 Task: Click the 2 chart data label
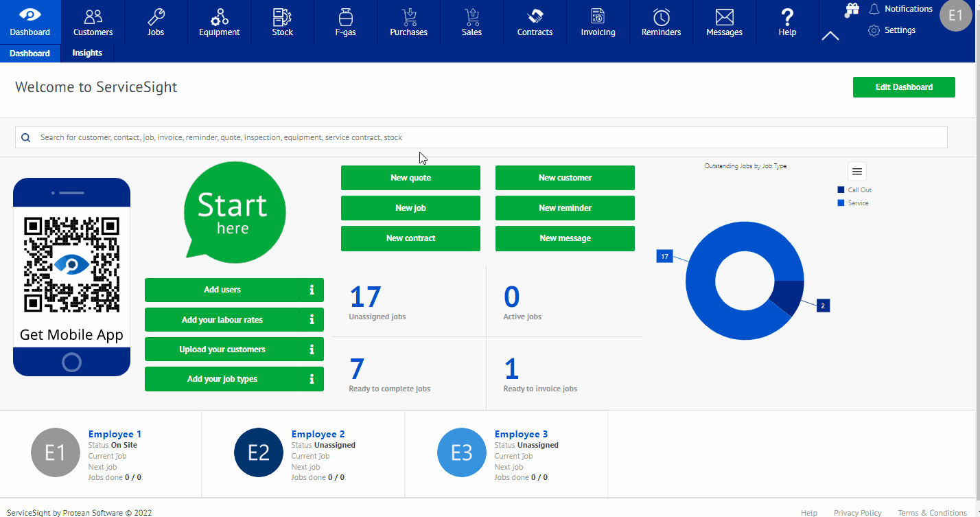point(823,306)
